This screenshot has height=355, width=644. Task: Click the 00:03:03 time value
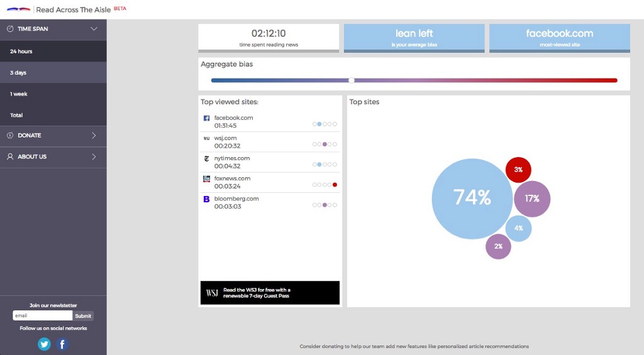[228, 207]
